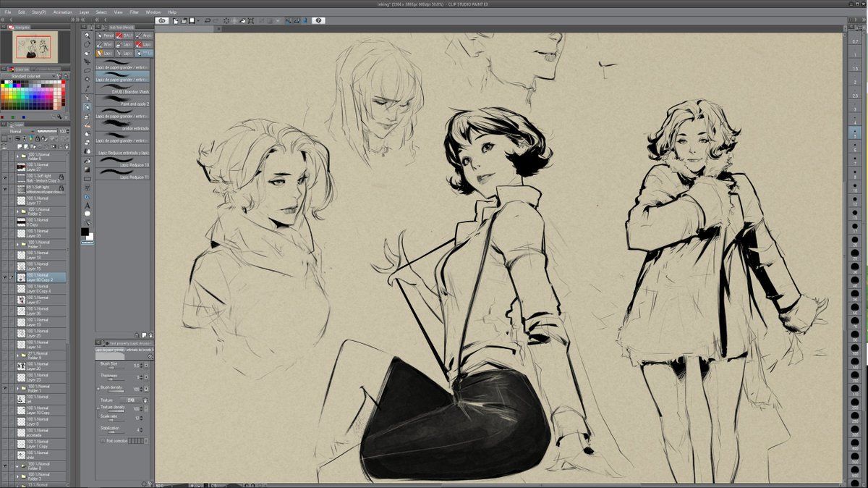The image size is (868, 488).
Task: Select the Text tool in the toolbox
Action: pos(88,206)
